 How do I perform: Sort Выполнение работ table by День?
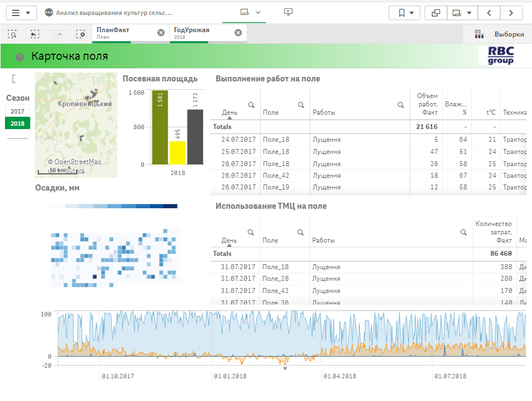[229, 112]
